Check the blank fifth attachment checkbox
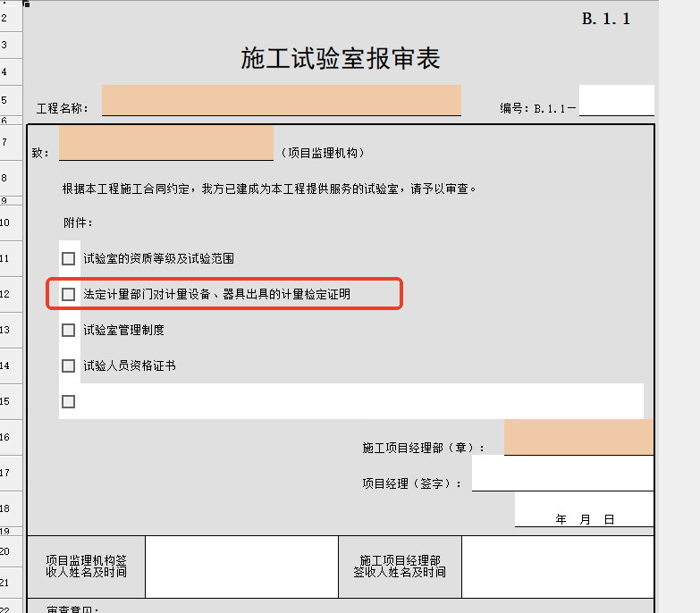700x613 pixels. [x=69, y=401]
